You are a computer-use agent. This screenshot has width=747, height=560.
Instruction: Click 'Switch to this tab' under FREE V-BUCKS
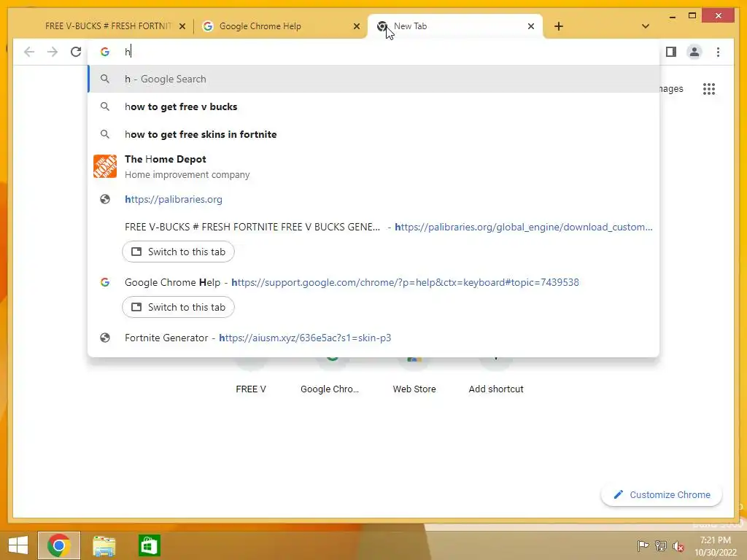point(178,252)
